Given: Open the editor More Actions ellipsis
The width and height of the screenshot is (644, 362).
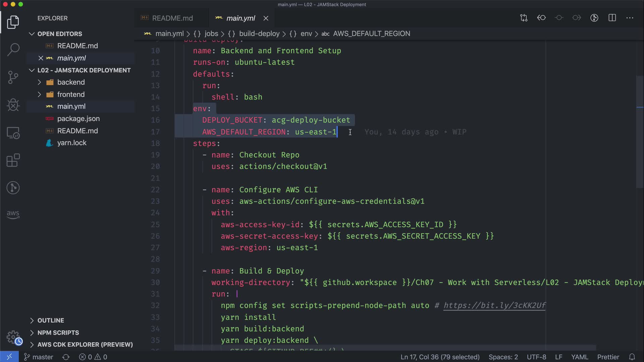Looking at the screenshot, I should [x=630, y=18].
